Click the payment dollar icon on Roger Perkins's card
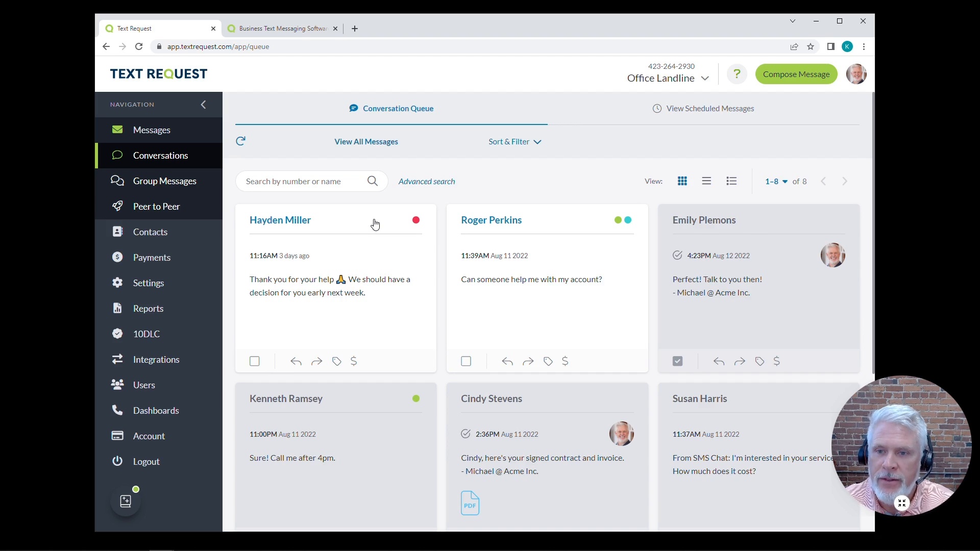Image resolution: width=980 pixels, height=551 pixels. [566, 361]
